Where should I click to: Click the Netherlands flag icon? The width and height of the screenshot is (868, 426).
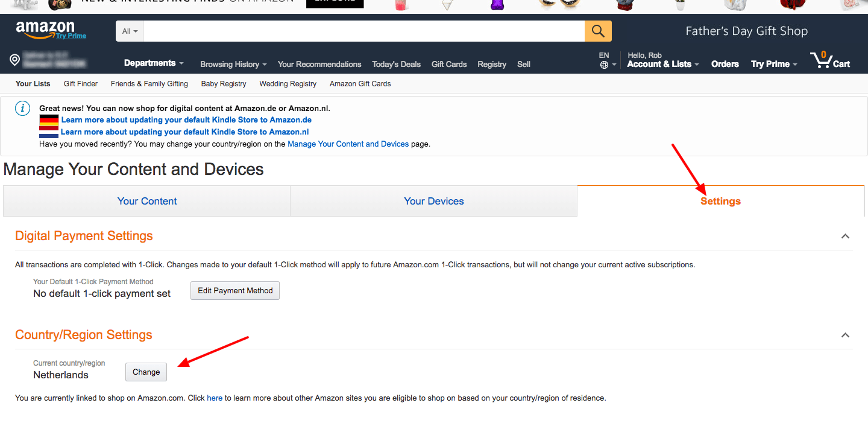49,132
